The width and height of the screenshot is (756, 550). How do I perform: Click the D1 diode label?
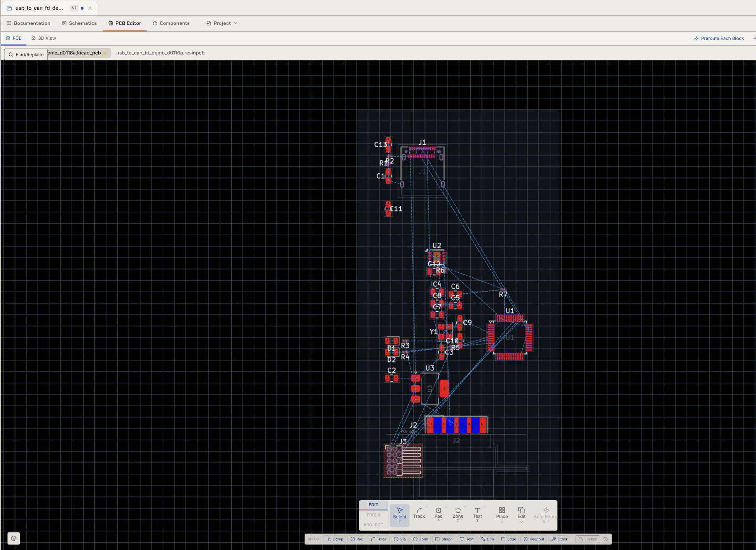[391, 349]
